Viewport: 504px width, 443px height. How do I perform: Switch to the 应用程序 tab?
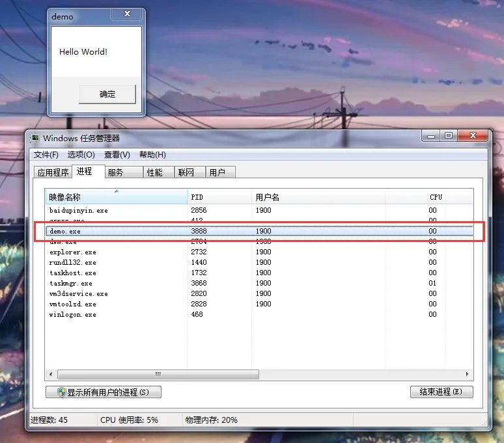click(53, 172)
